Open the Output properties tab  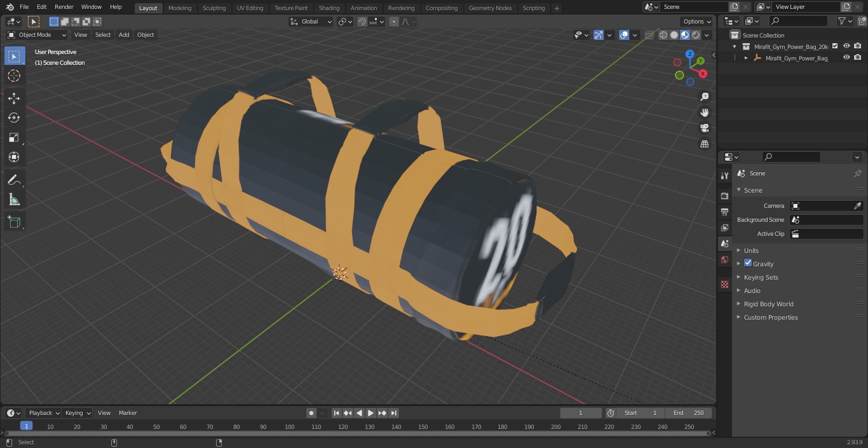tap(724, 212)
